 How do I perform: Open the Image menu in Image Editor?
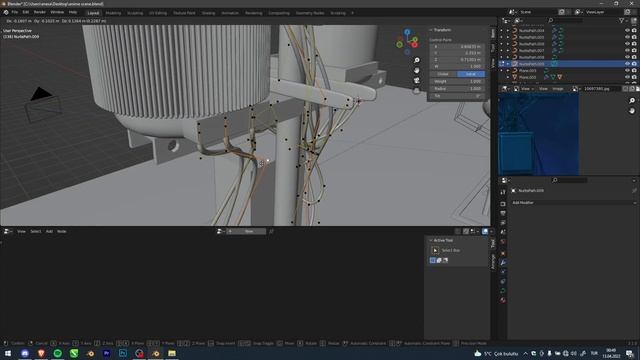pos(558,89)
